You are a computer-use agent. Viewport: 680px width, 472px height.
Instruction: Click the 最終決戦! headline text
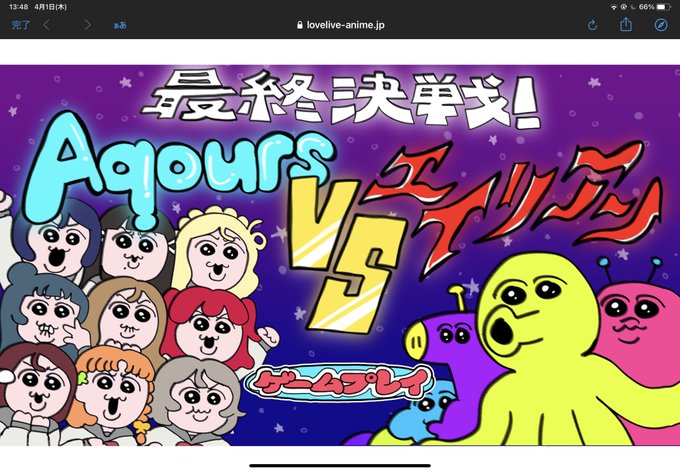point(341,100)
